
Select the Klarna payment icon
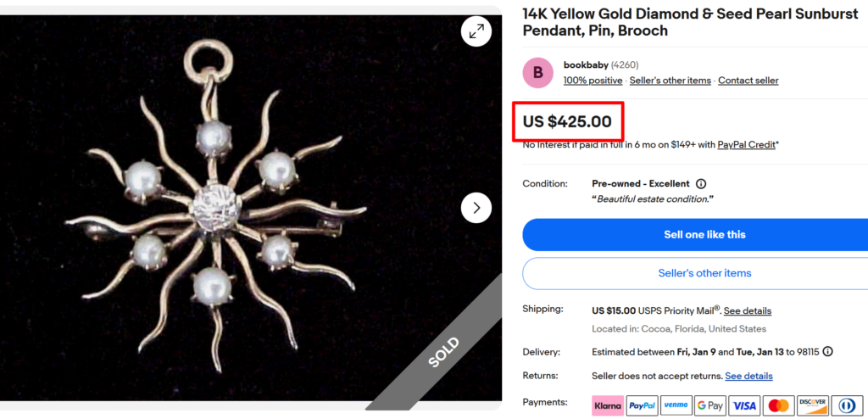(x=607, y=405)
